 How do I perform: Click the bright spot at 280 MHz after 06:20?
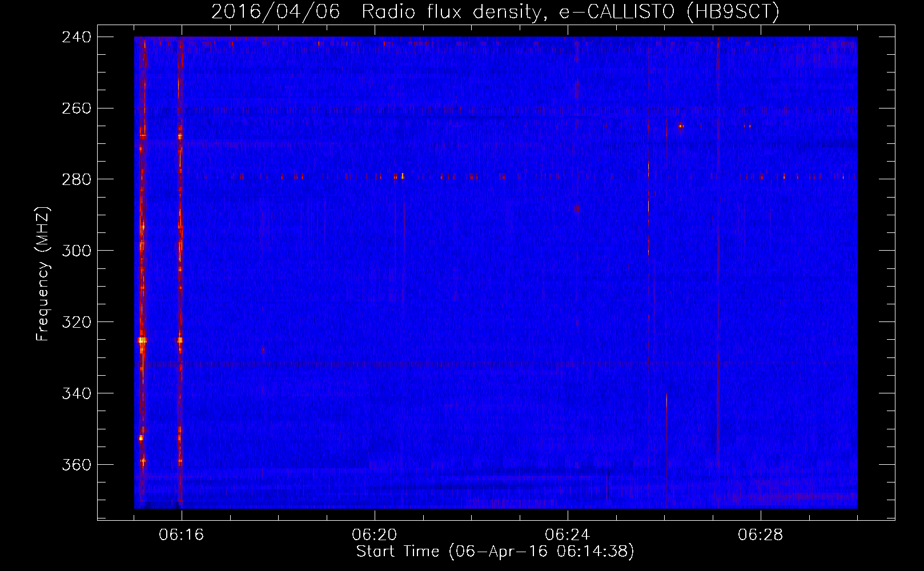403,176
